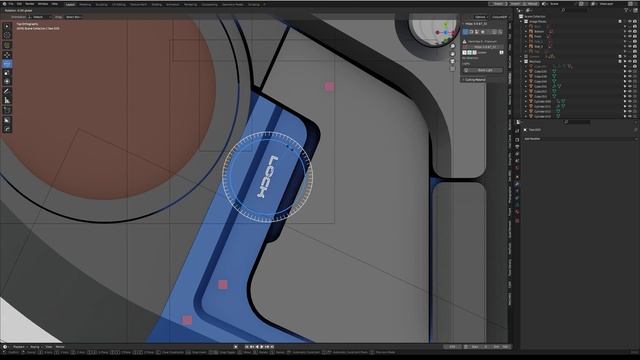This screenshot has height=360, width=640.
Task: Click the viewport zoom magnifier gizmo
Action: (452, 46)
